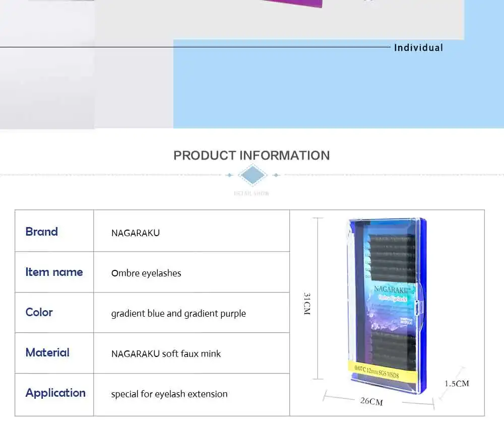Screen dimensions: 504x433
Task: Click the faint 'DETAIL SHOW' caption
Action: pyautogui.click(x=251, y=193)
